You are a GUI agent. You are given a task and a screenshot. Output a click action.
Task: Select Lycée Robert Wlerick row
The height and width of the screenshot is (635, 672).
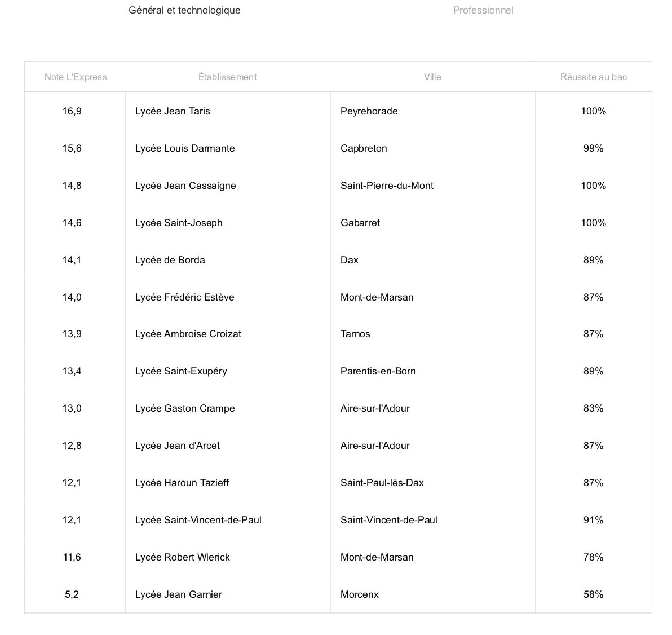coord(183,557)
